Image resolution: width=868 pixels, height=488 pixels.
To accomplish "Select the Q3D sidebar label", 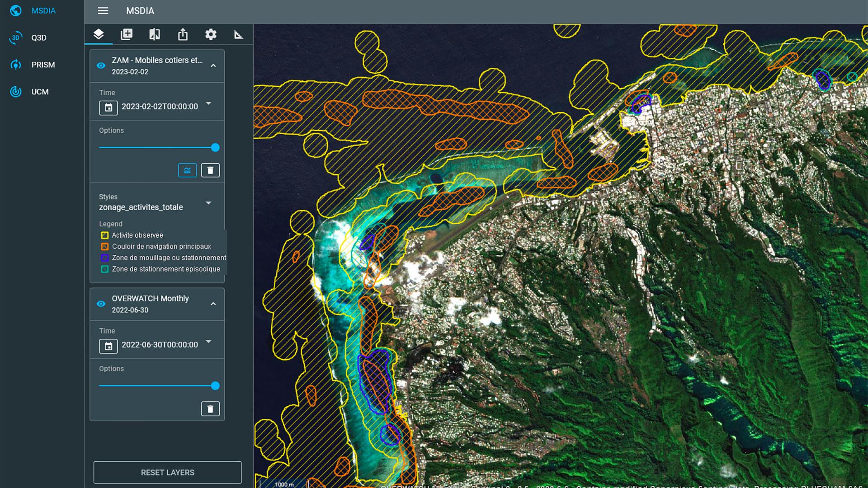I will pyautogui.click(x=39, y=38).
